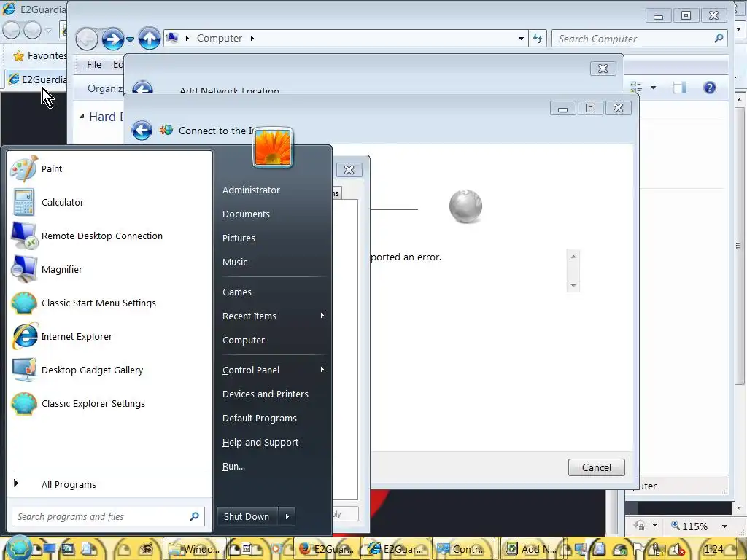Click the user account flower picture
Screen dimensions: 747x560
pos(273,147)
